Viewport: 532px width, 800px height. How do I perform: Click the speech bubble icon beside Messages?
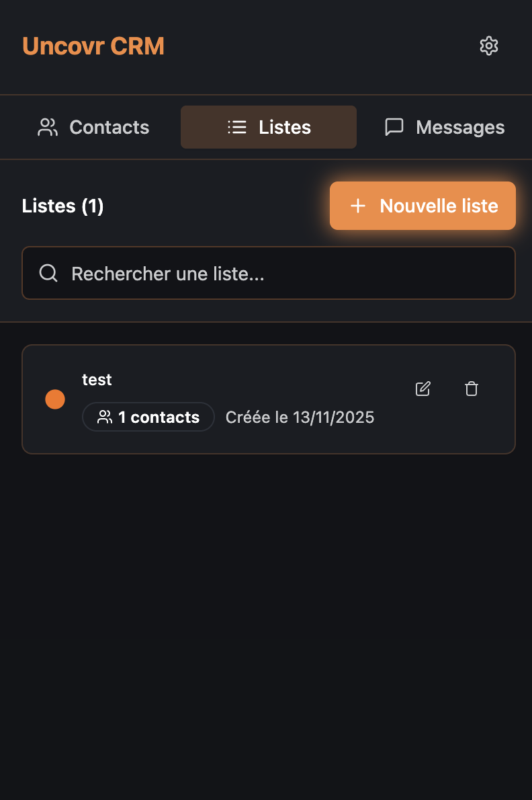pos(394,127)
